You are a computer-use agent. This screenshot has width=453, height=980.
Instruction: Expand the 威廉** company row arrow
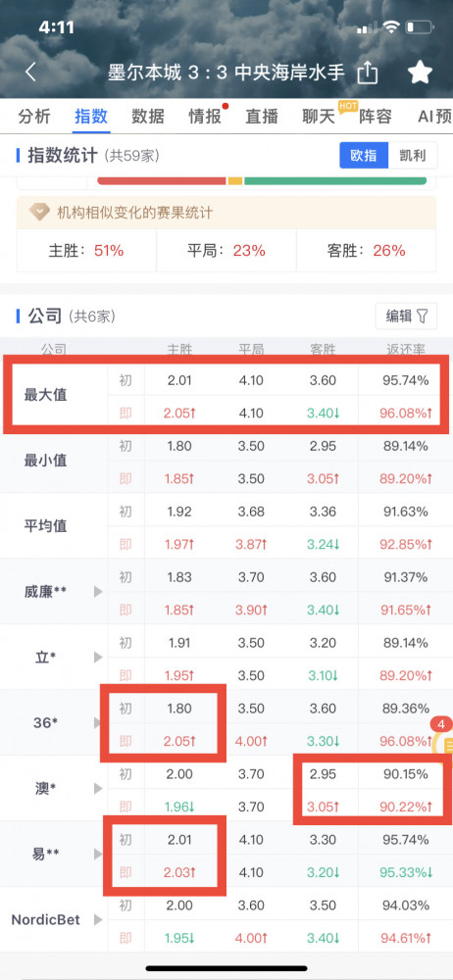click(x=98, y=591)
